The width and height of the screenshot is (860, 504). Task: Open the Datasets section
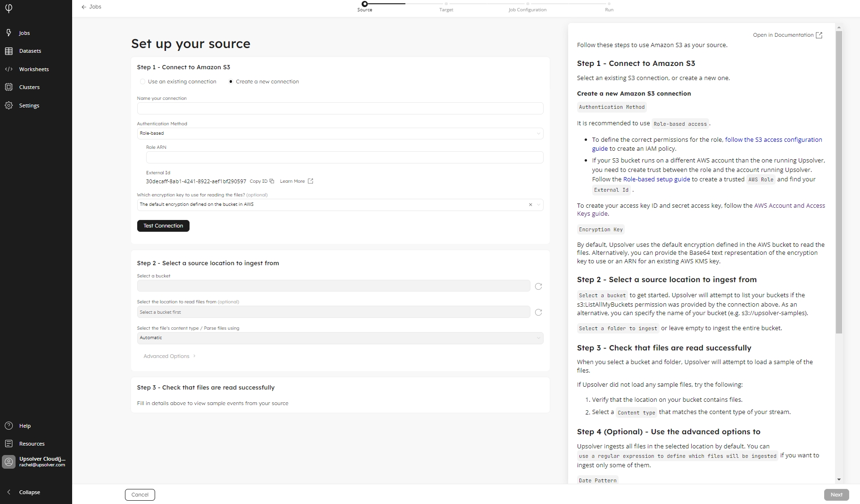30,51
